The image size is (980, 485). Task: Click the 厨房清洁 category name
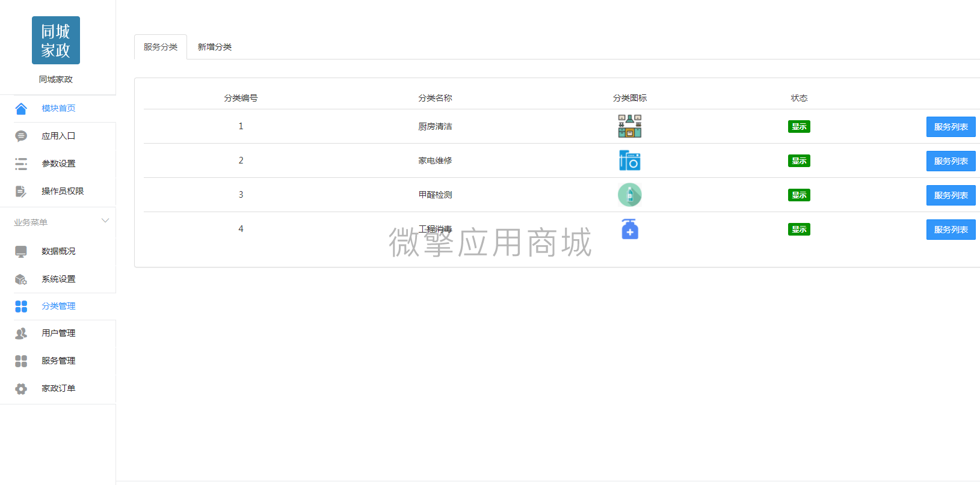(x=435, y=126)
